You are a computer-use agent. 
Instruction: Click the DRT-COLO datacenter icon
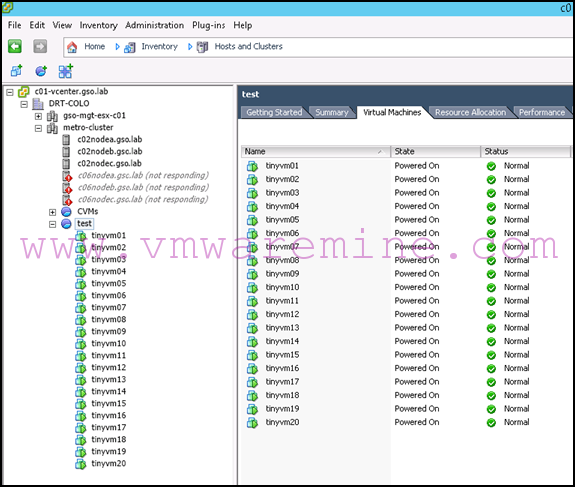coord(38,104)
